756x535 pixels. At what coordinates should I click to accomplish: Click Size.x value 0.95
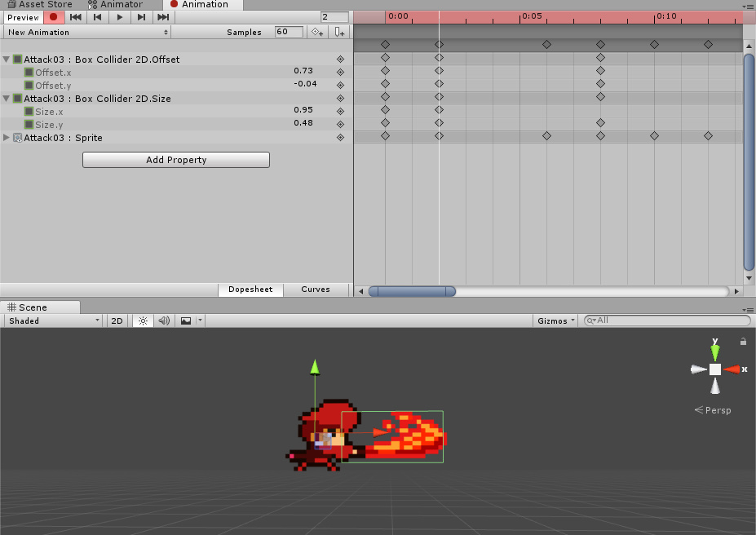pyautogui.click(x=303, y=110)
